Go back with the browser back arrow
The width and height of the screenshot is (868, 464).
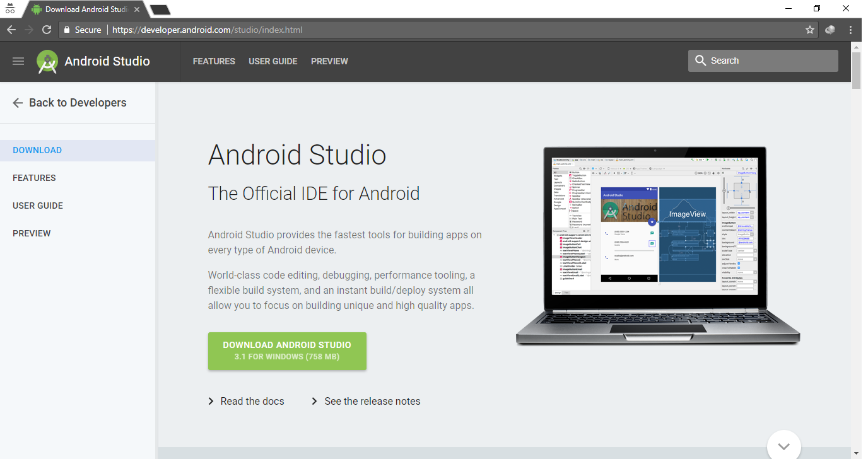click(x=11, y=29)
